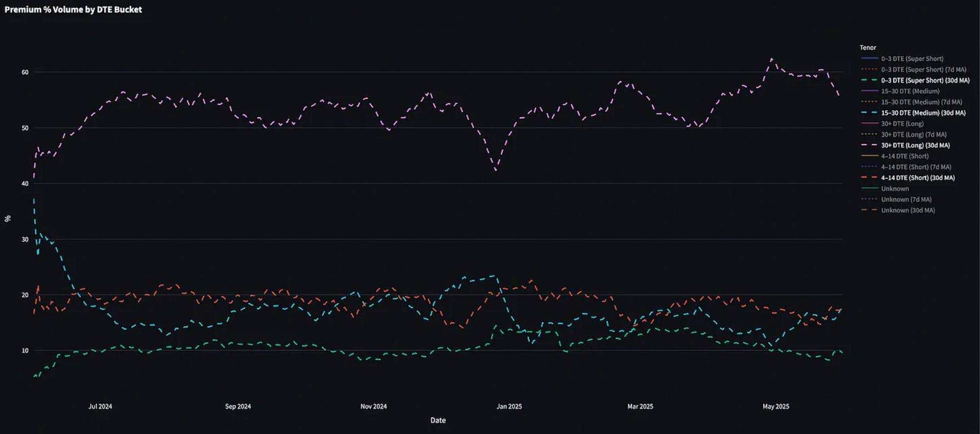Toggle 0-3 DTE (Super Short) (7d MA) trace
Screen dimensions: 980x434
(914, 69)
